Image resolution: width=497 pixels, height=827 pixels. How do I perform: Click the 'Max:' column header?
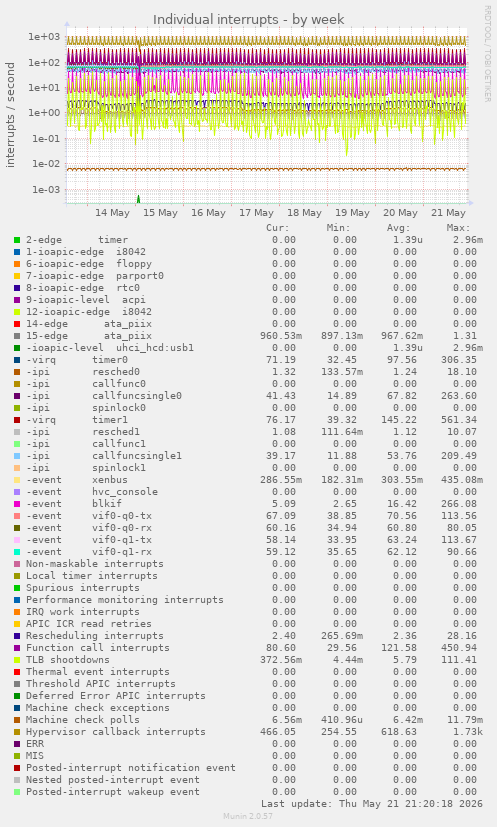pyautogui.click(x=458, y=228)
